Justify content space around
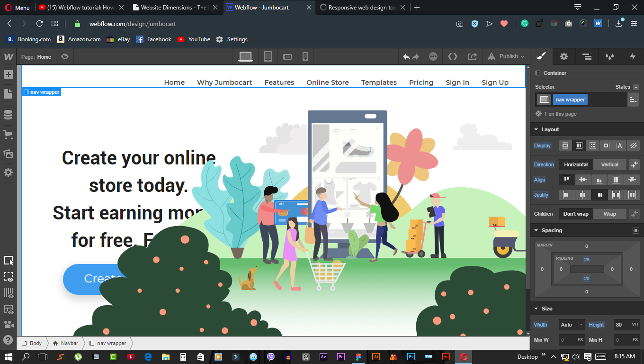 [632, 195]
